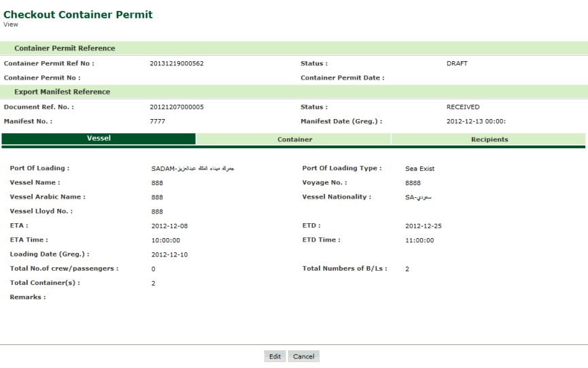Click manifest number 7777

[158, 122]
